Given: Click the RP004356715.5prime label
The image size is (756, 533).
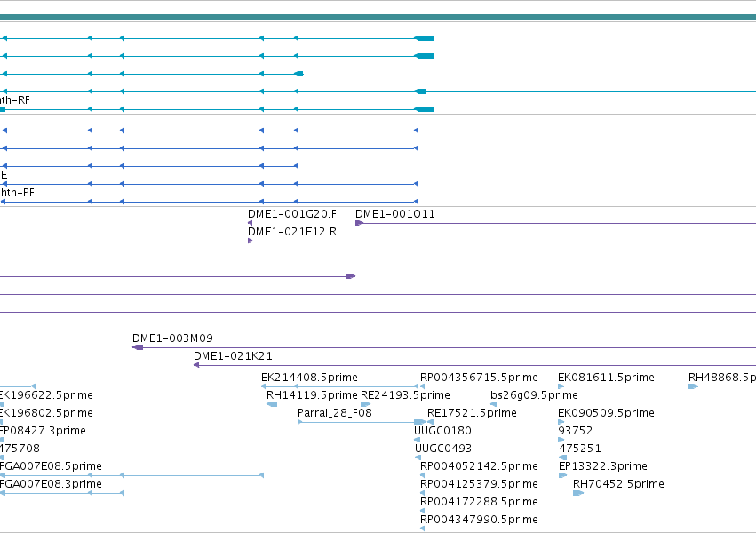Looking at the screenshot, I should click(x=479, y=378).
